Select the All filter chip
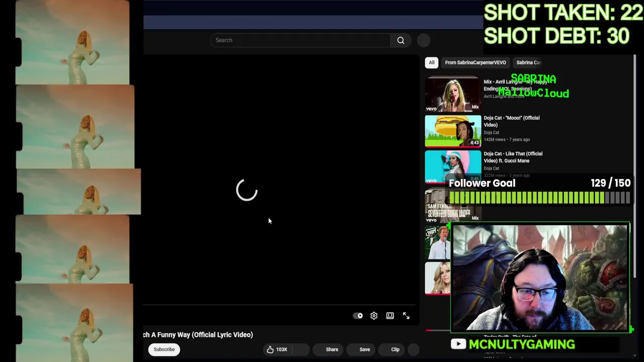The image size is (644, 362). [431, 62]
